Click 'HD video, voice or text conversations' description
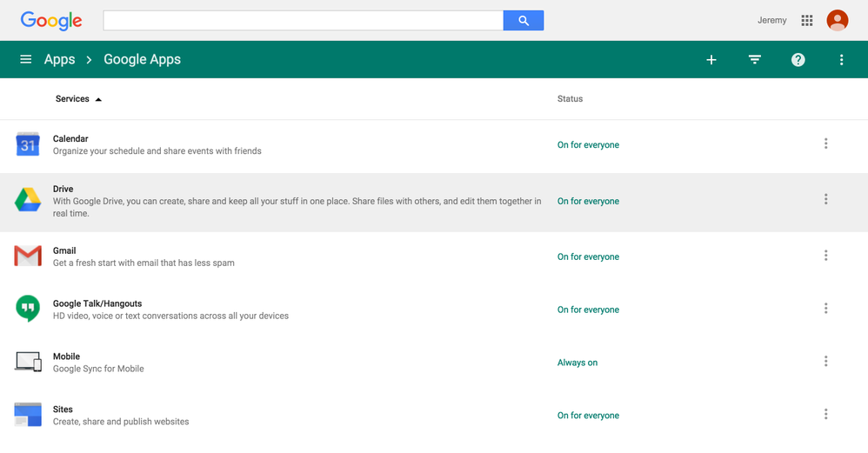This screenshot has width=868, height=453. 170,316
